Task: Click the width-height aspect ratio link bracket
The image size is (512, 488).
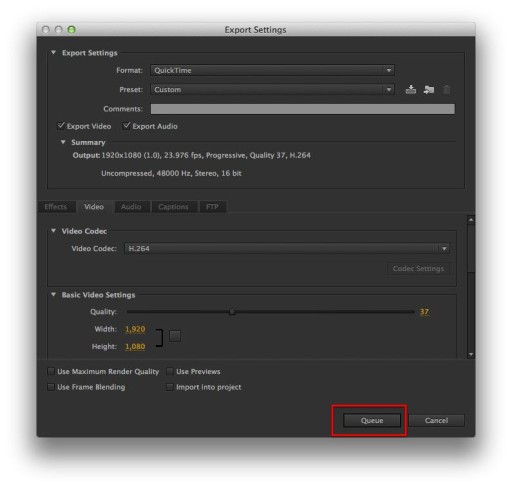Action: click(160, 338)
